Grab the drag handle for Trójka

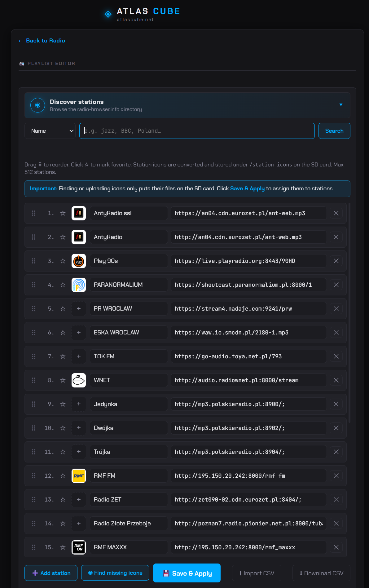[x=33, y=452]
